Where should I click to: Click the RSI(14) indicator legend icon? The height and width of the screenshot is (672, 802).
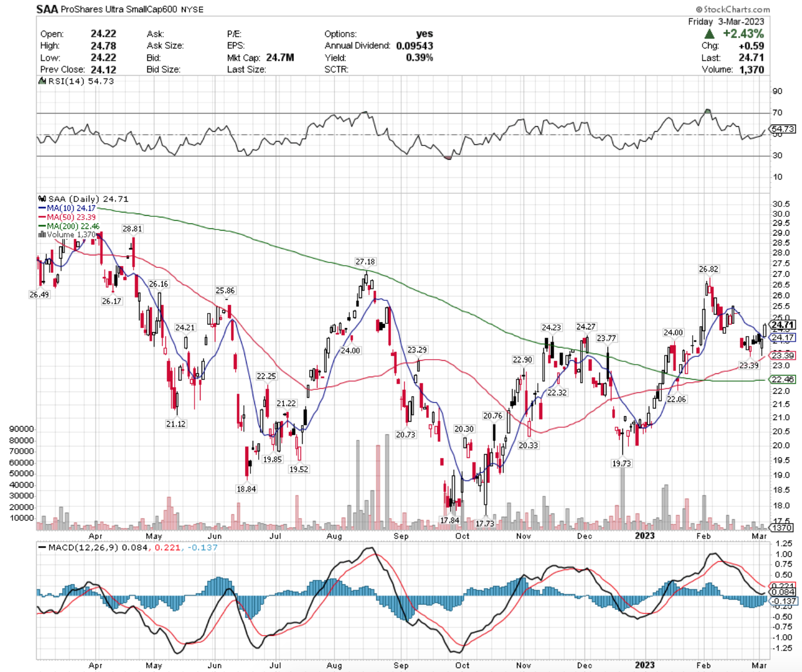pos(42,81)
